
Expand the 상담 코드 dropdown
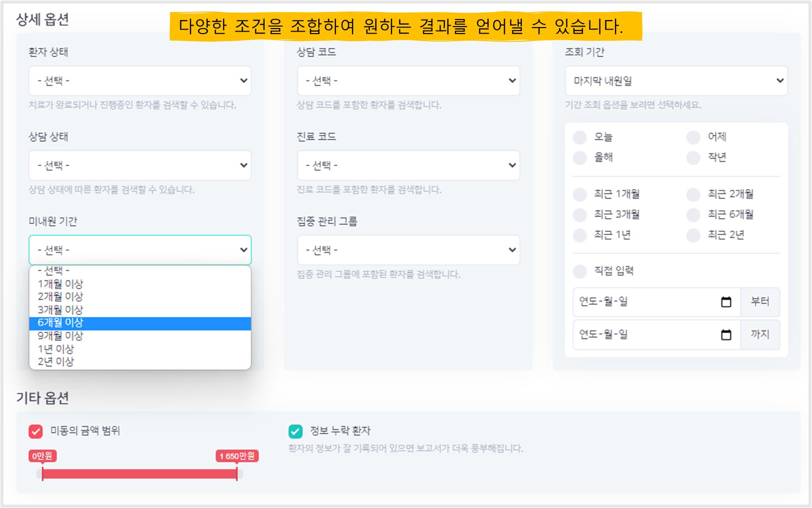(x=408, y=81)
